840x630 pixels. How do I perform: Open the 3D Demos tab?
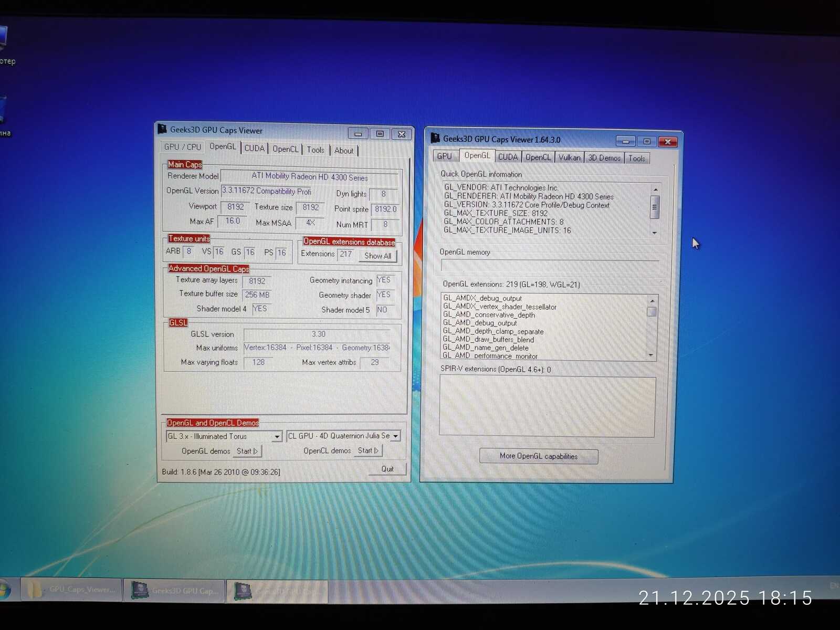(x=604, y=158)
